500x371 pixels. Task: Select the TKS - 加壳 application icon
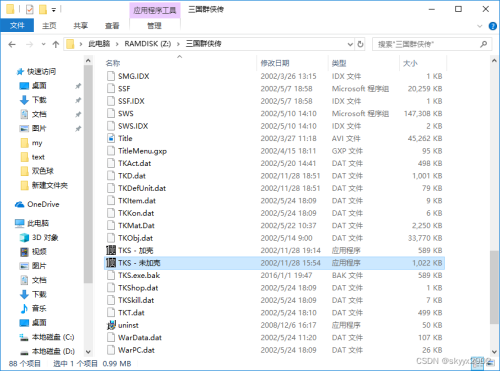(111, 250)
